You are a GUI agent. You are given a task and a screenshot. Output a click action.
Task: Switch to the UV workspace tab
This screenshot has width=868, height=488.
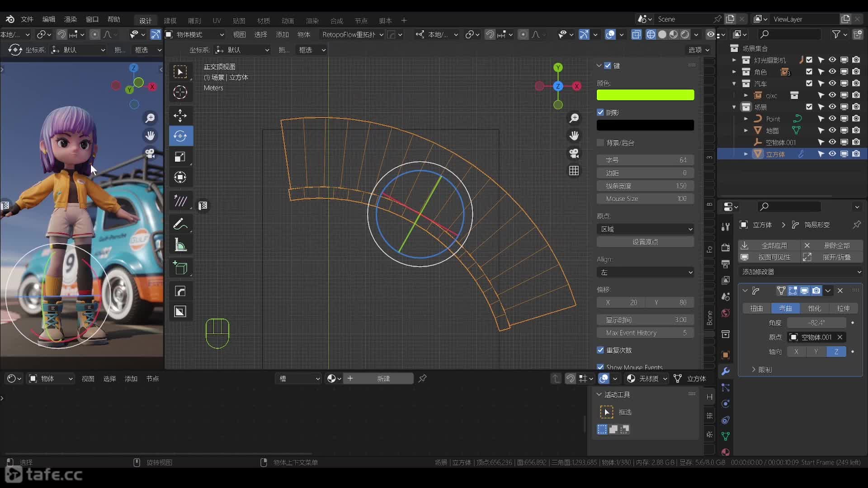point(217,21)
